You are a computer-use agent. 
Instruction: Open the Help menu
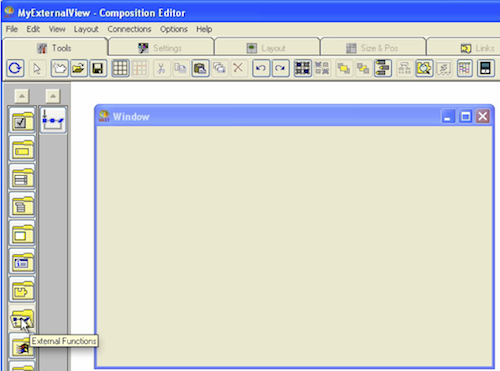pos(204,29)
